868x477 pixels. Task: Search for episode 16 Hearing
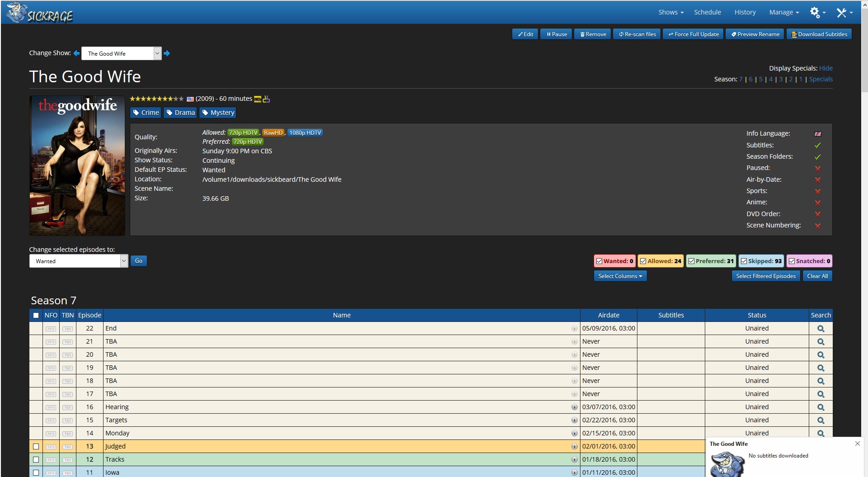pos(821,407)
